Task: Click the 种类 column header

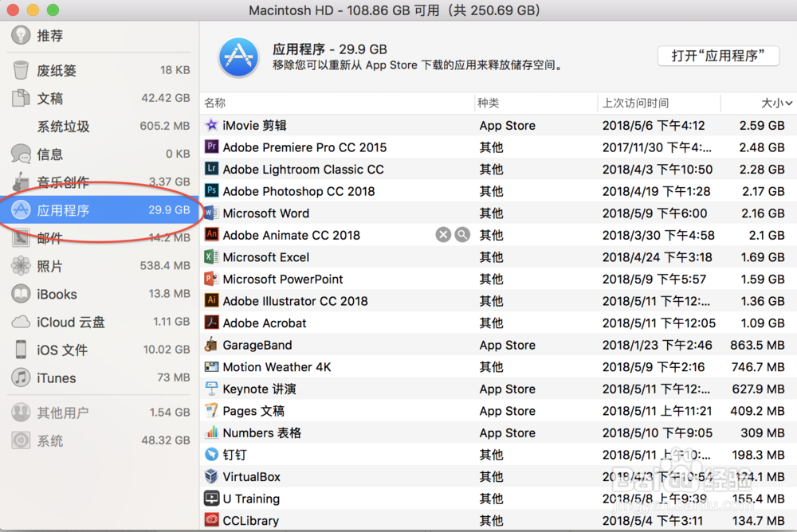Action: pyautogui.click(x=488, y=103)
